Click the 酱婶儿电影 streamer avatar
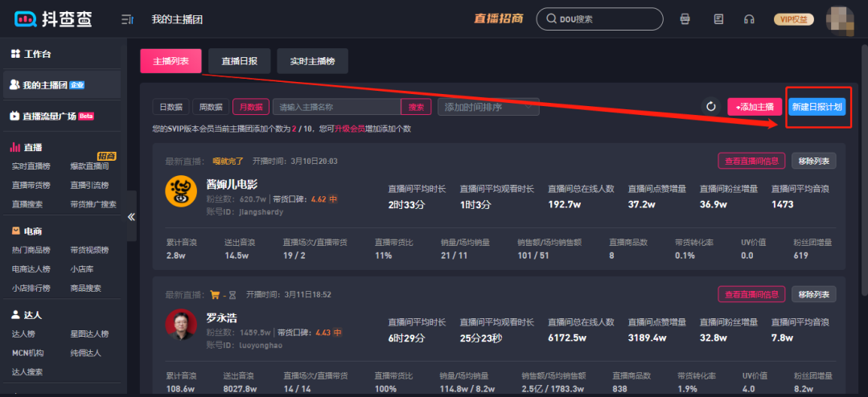This screenshot has width=868, height=397. click(x=181, y=190)
